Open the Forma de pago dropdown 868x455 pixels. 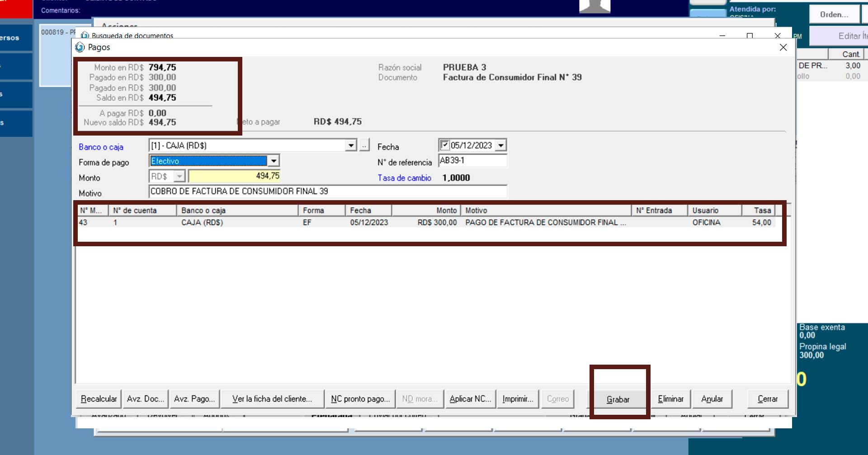[274, 161]
